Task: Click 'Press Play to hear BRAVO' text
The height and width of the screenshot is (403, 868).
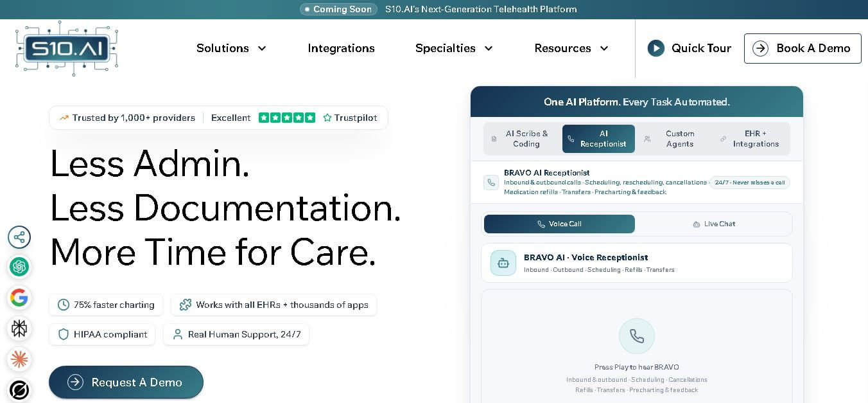Action: 637,367
